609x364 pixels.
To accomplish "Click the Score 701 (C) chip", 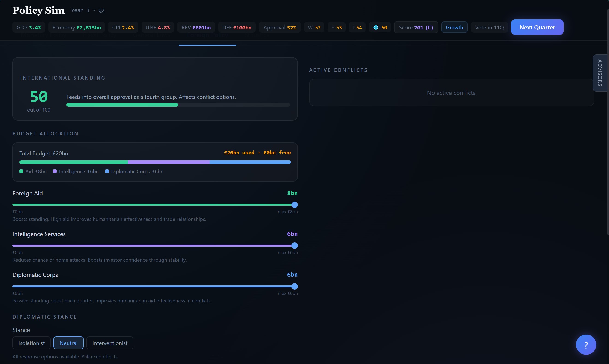I will pos(416,27).
